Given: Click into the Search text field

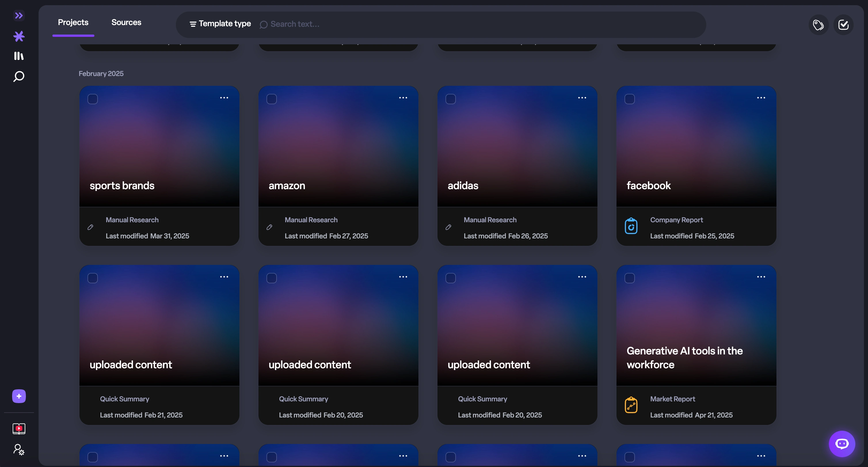Looking at the screenshot, I should click(482, 24).
